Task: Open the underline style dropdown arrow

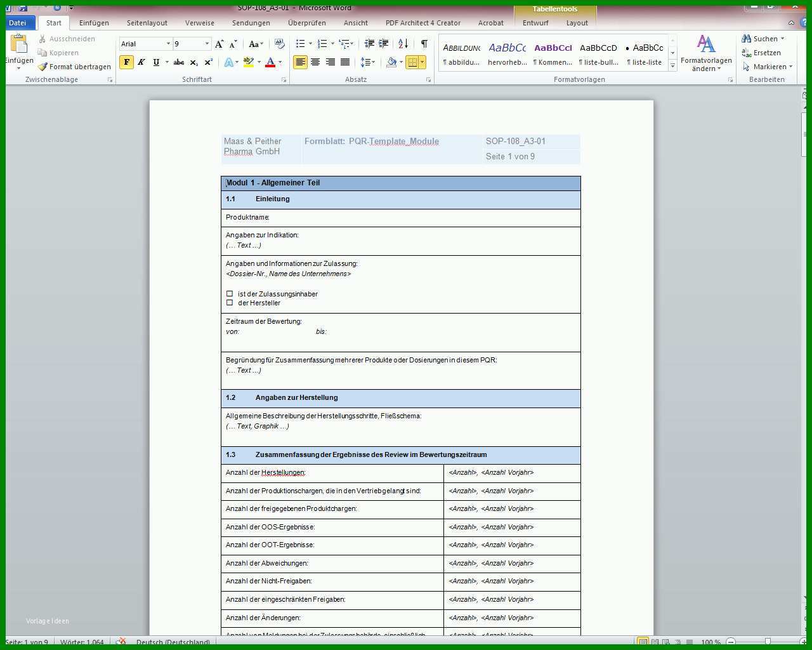Action: click(167, 62)
